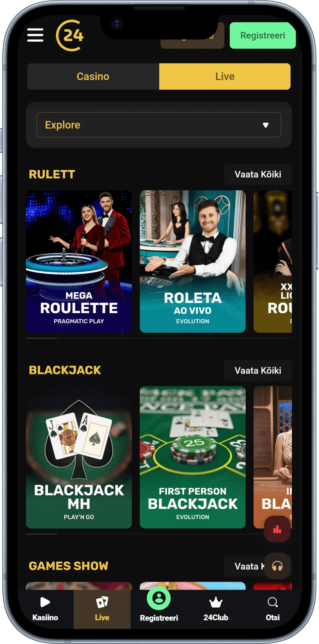Image resolution: width=319 pixels, height=644 pixels.
Task: Open Mega Roulette by Pragmatic Play
Action: tap(79, 261)
